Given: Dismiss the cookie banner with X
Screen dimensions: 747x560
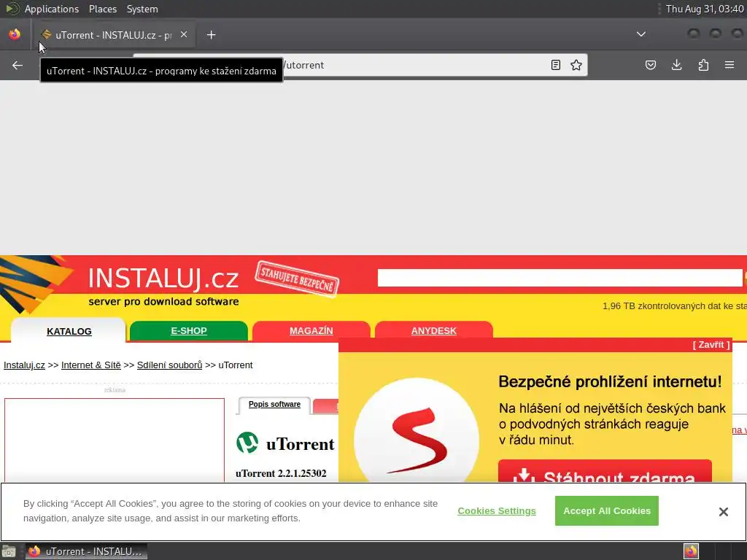Looking at the screenshot, I should [x=723, y=511].
